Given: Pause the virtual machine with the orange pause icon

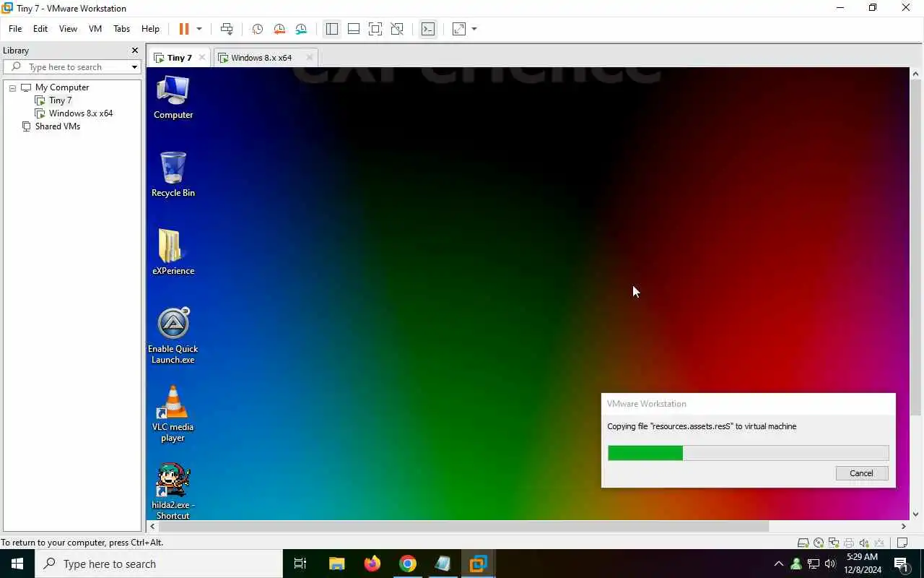Looking at the screenshot, I should pyautogui.click(x=184, y=29).
